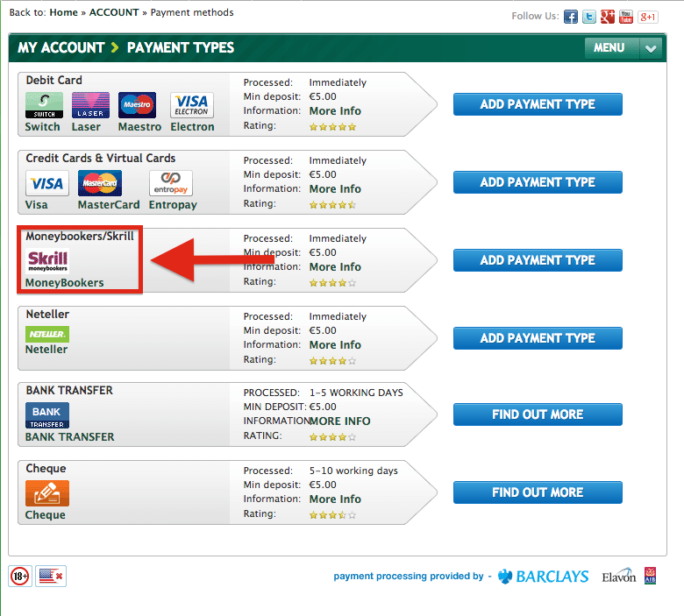This screenshot has width=684, height=616.
Task: Find out more about Bank Transfer
Action: [538, 414]
